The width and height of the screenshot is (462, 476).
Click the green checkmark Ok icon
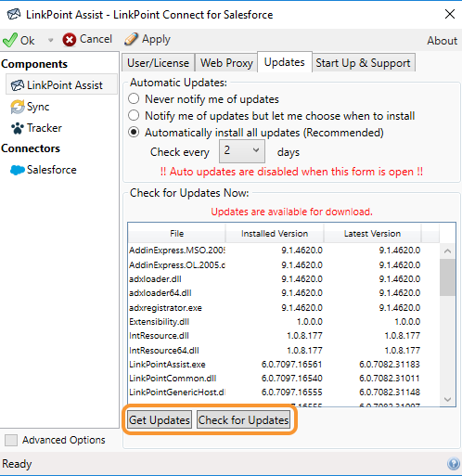10,40
